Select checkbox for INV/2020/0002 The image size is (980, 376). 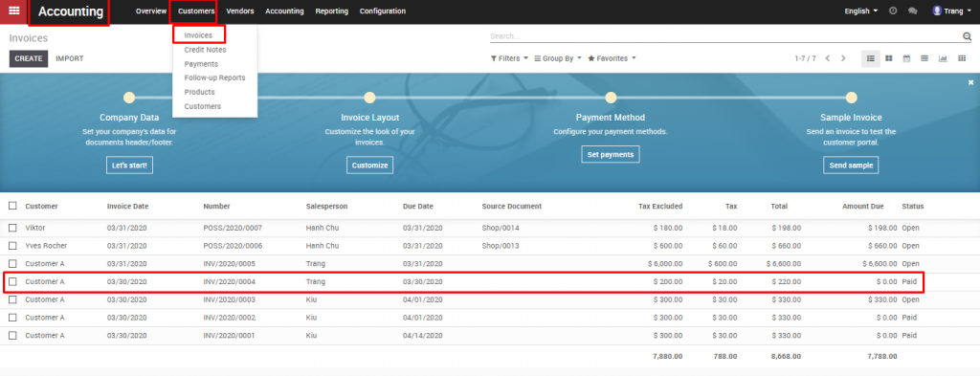tap(12, 318)
